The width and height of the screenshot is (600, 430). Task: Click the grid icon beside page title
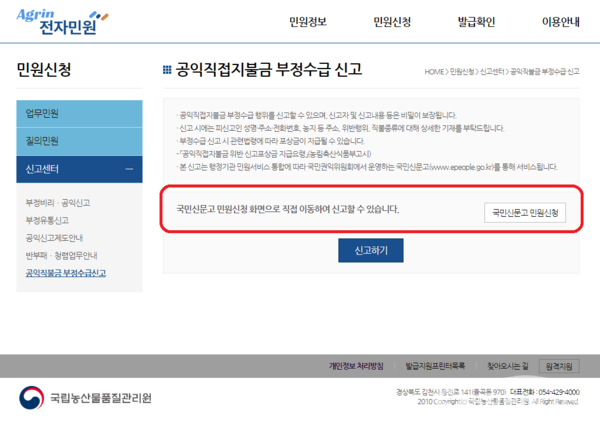(167, 70)
